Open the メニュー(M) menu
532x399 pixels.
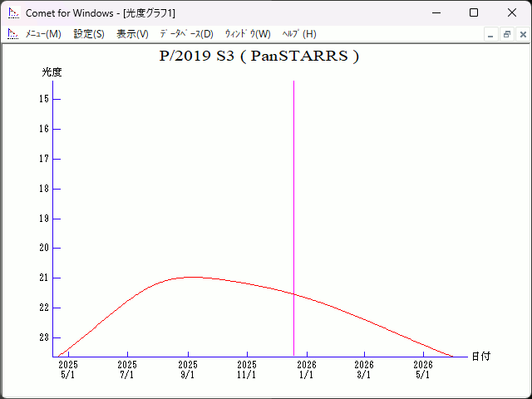(x=43, y=34)
